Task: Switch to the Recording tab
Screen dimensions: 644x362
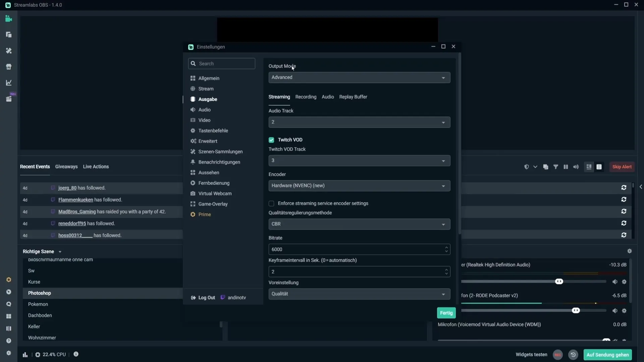Action: [x=306, y=97]
